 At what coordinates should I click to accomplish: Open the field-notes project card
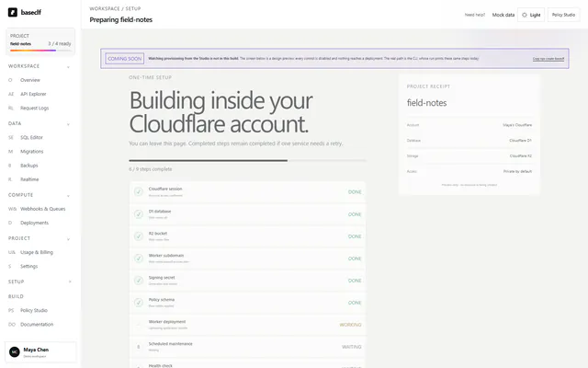click(40, 41)
